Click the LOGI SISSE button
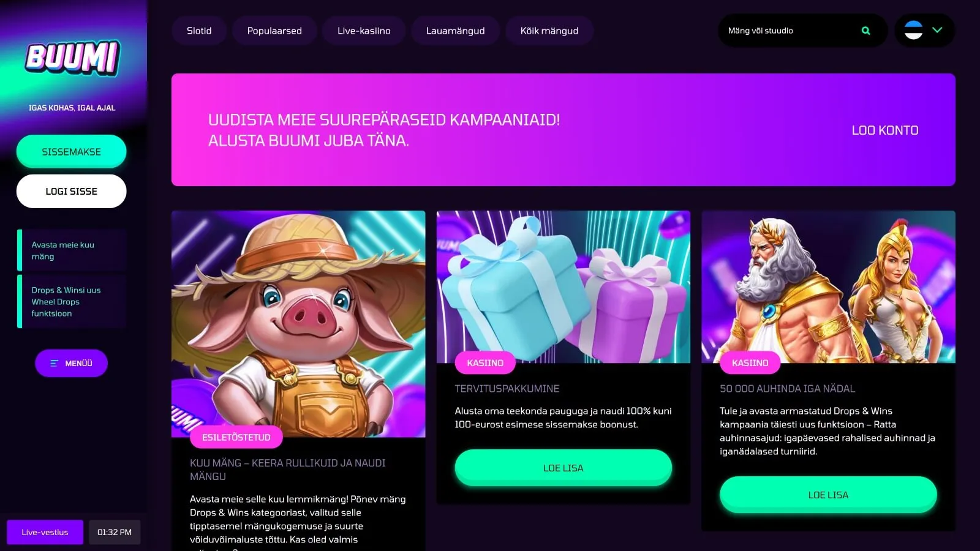 coord(71,191)
